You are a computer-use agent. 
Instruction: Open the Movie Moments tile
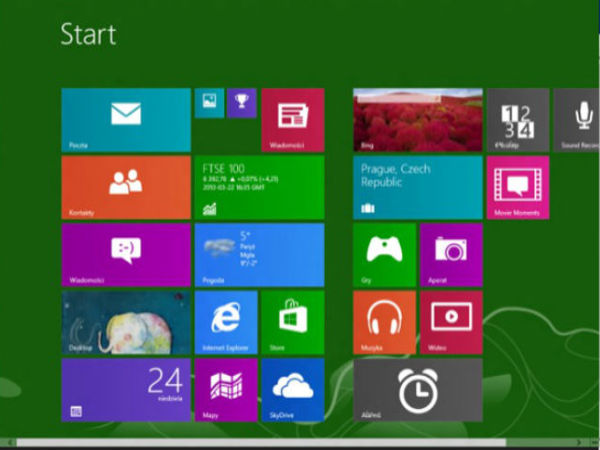point(518,188)
